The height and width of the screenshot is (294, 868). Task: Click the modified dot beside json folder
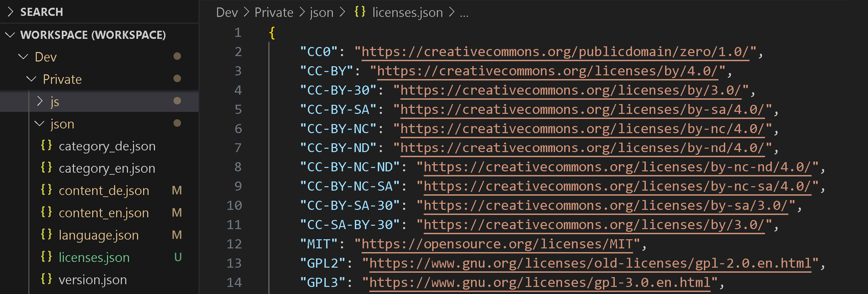177,123
